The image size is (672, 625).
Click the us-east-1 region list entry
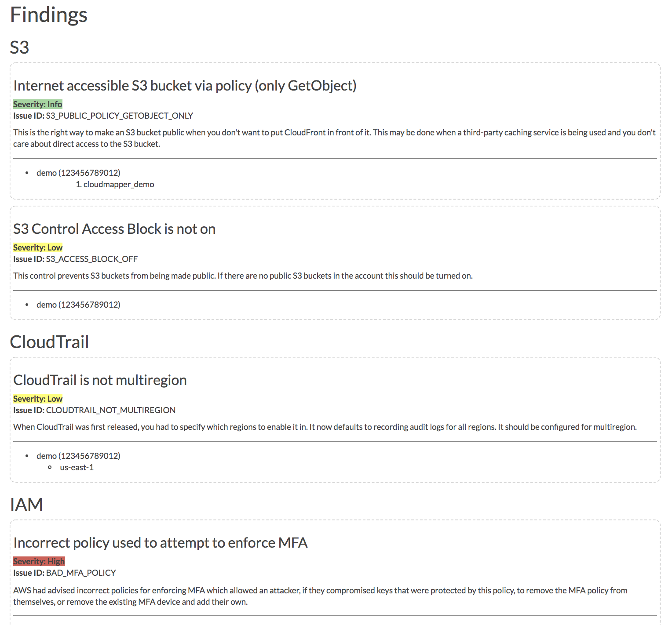coord(77,467)
